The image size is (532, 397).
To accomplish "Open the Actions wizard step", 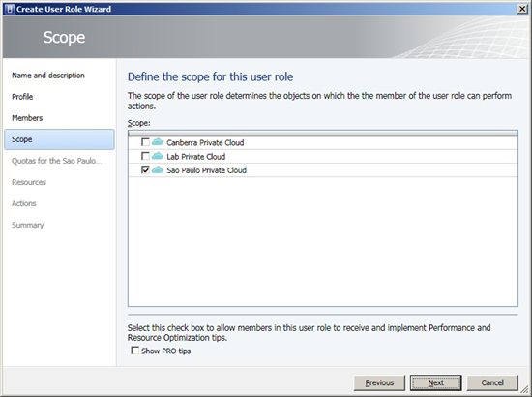I will 24,203.
